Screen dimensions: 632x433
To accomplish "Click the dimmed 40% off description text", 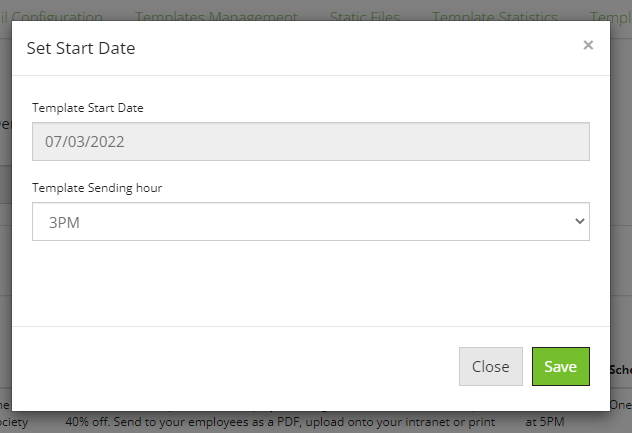I will click(280, 422).
